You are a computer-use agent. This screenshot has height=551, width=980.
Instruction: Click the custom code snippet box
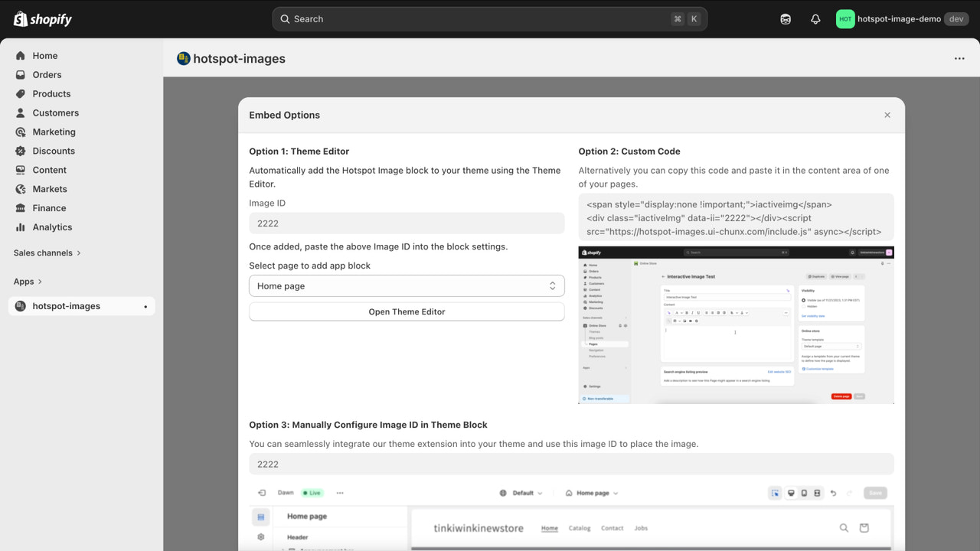(x=736, y=218)
